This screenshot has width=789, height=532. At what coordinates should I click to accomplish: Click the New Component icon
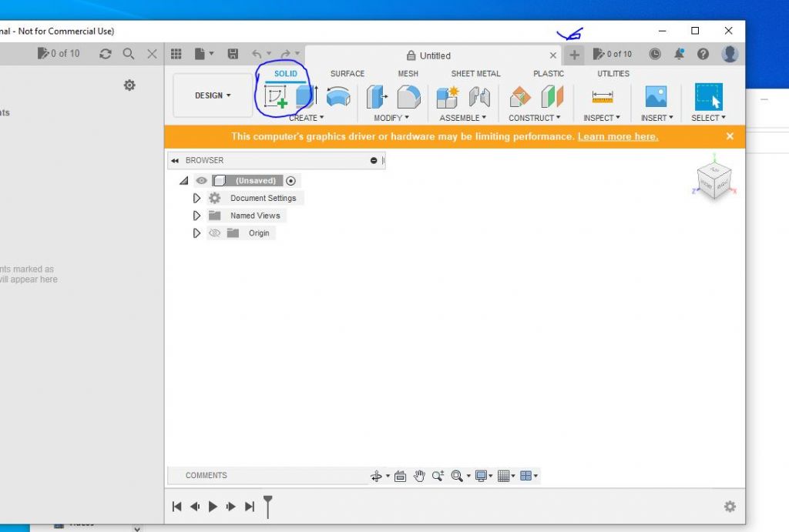[448, 96]
